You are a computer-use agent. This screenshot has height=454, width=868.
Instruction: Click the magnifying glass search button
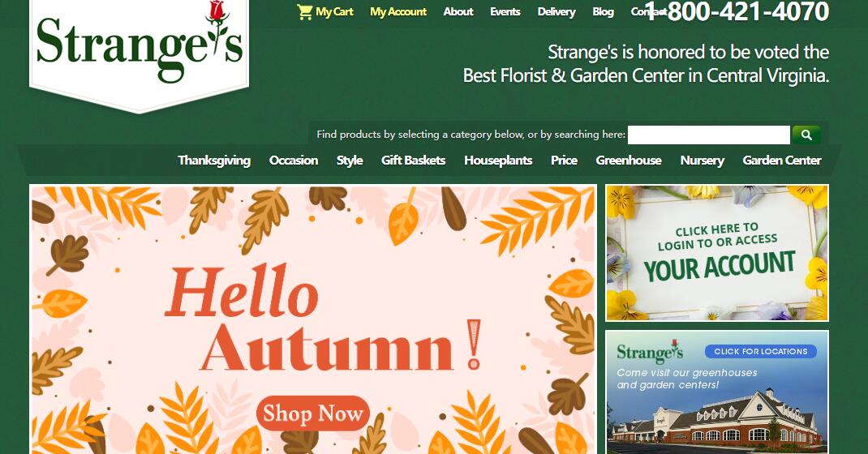click(x=806, y=135)
